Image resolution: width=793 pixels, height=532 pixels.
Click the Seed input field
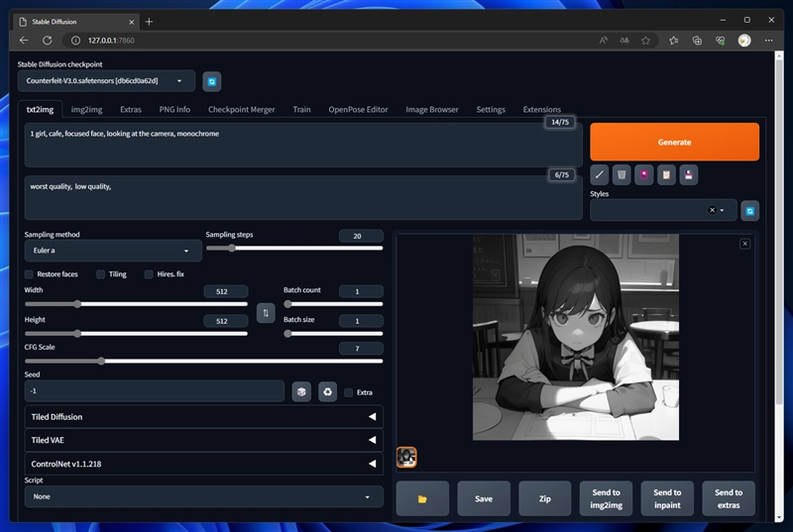point(155,391)
